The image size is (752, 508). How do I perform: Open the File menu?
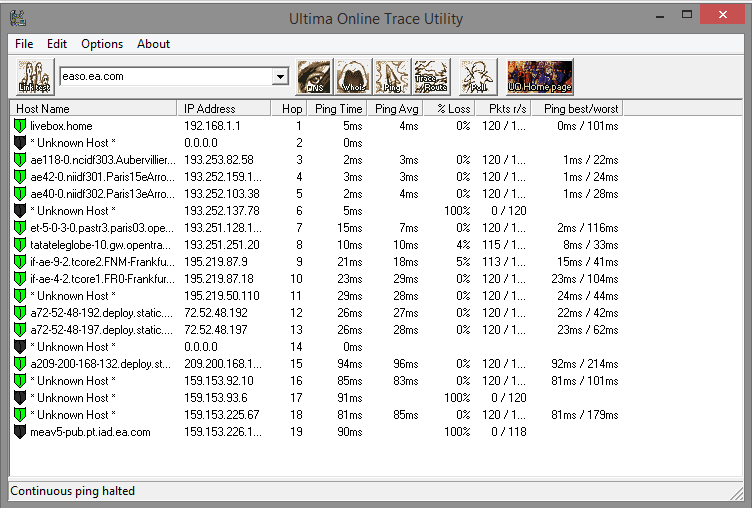click(24, 44)
